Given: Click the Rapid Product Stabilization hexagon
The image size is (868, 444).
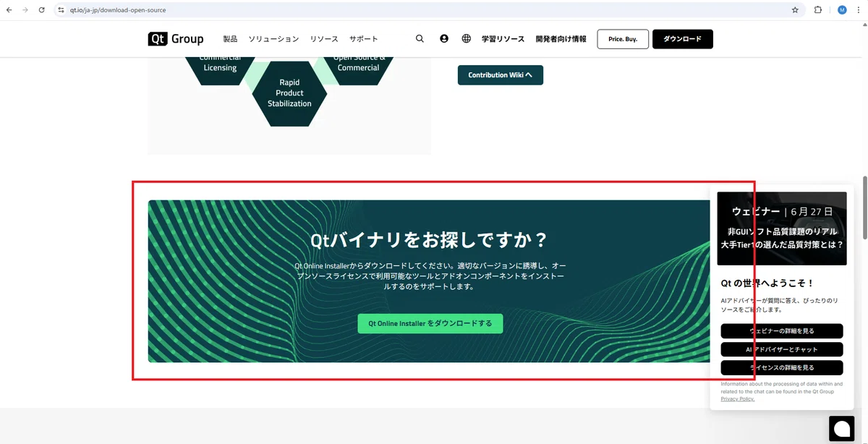Looking at the screenshot, I should tap(289, 93).
